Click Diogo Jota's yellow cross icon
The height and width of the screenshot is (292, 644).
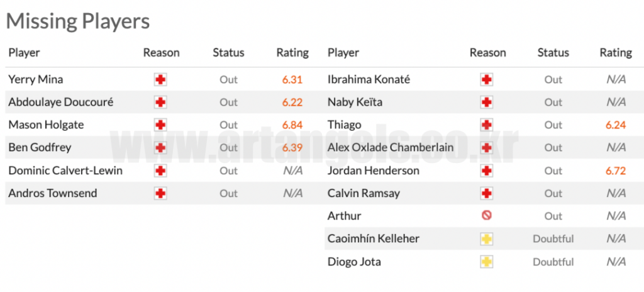(486, 262)
